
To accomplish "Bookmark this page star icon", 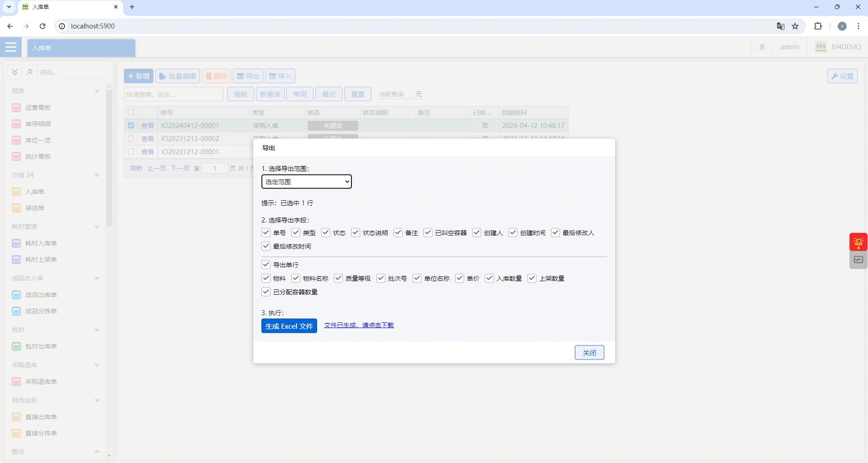I will coord(795,26).
